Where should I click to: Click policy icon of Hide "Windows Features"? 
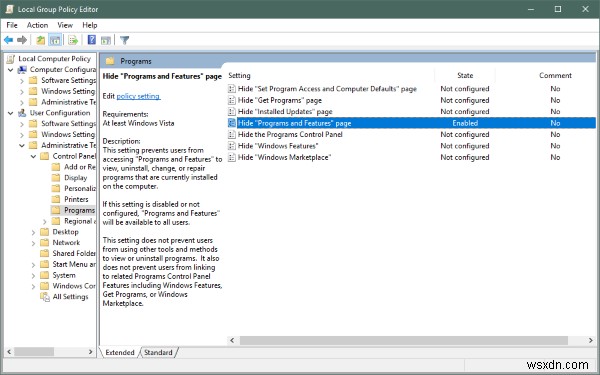232,146
